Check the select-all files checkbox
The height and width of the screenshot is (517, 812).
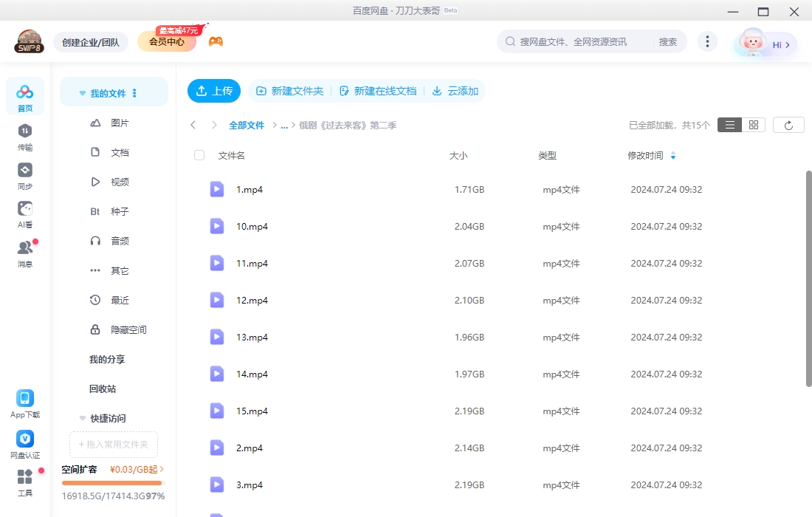point(199,155)
